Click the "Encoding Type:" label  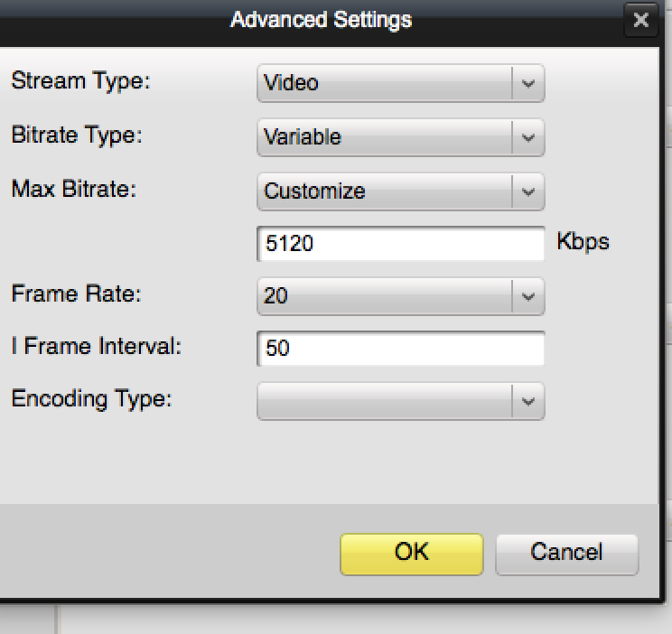(91, 399)
